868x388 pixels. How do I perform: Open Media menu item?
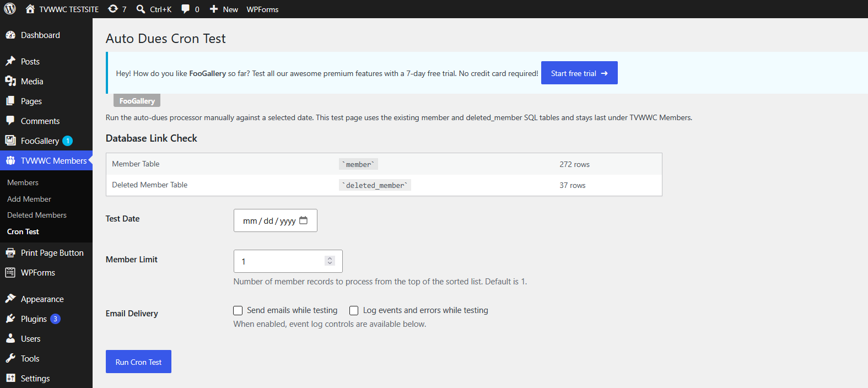point(46,81)
